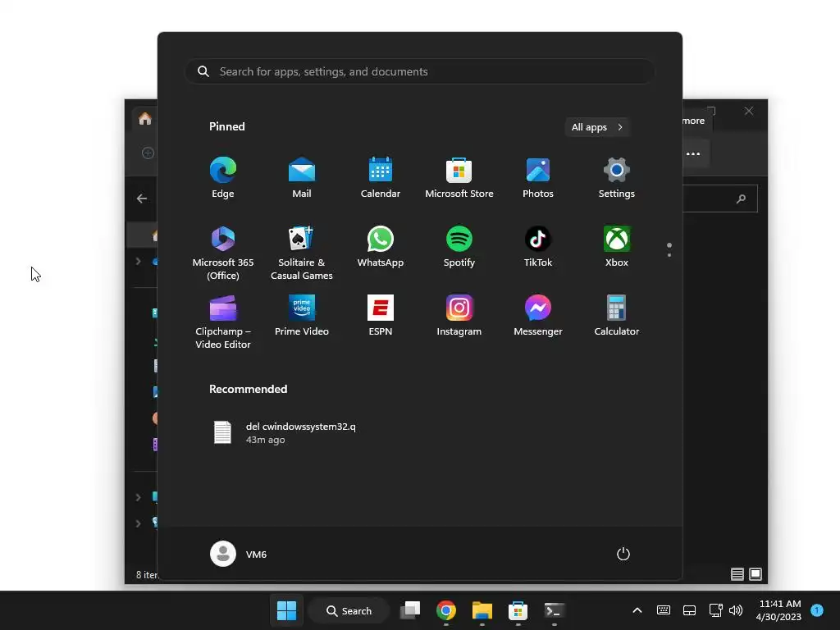The height and width of the screenshot is (630, 840).
Task: Open Microsoft Store from the pinned section
Action: (459, 178)
